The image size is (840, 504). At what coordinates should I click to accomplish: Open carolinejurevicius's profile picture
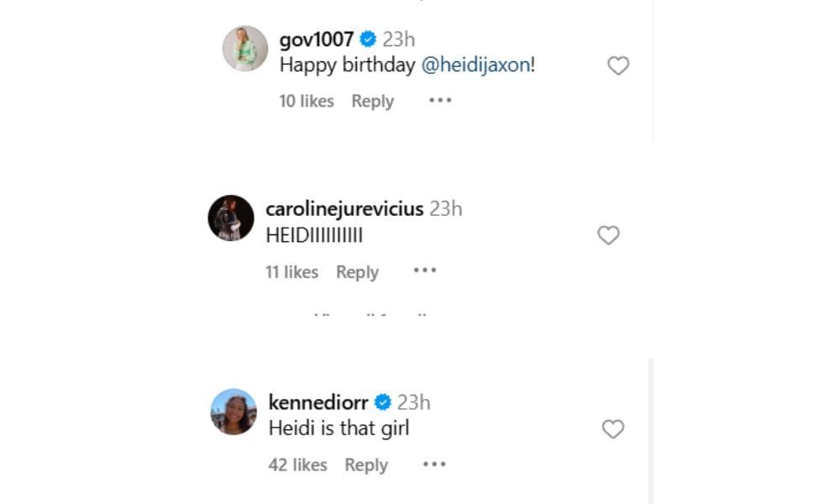(x=229, y=218)
